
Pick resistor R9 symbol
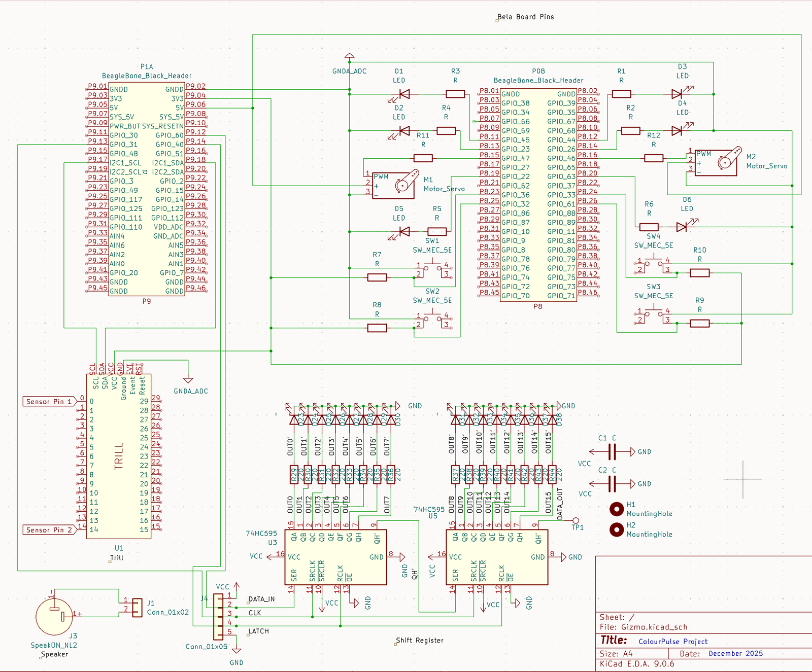tap(700, 323)
